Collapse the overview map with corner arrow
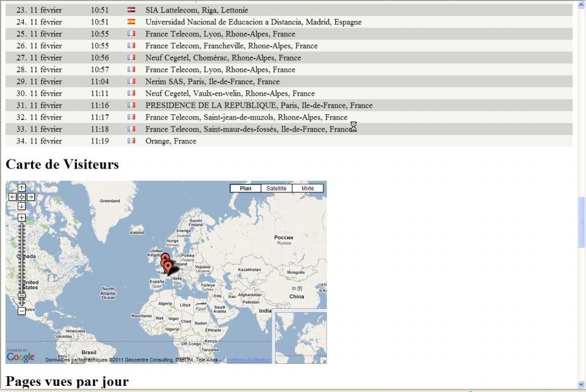586x392 pixels. tap(324, 361)
